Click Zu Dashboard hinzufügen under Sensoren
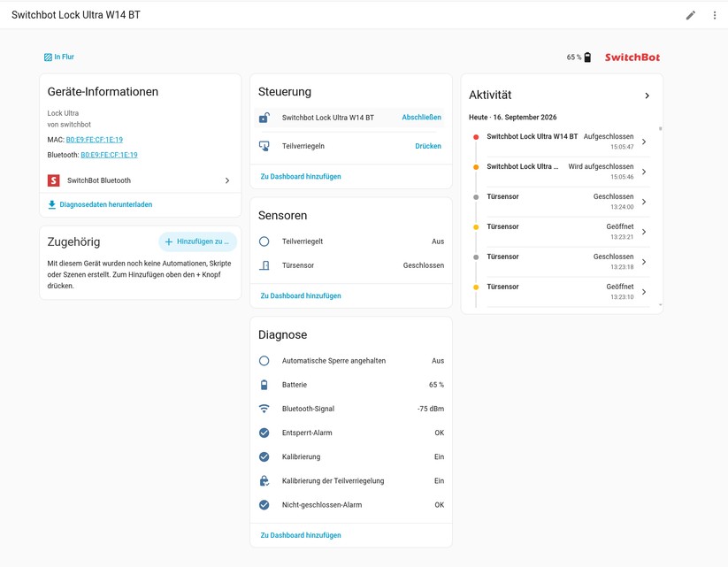728x567 pixels. pos(301,295)
